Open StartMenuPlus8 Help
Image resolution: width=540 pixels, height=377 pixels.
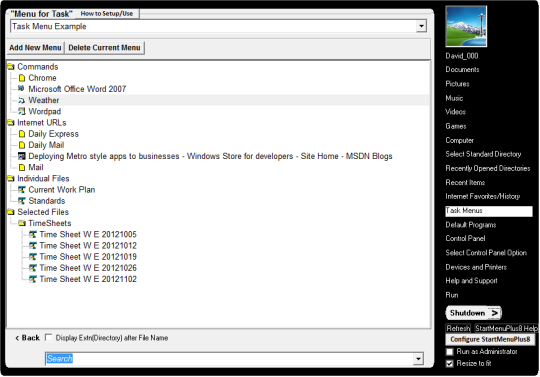pos(506,328)
